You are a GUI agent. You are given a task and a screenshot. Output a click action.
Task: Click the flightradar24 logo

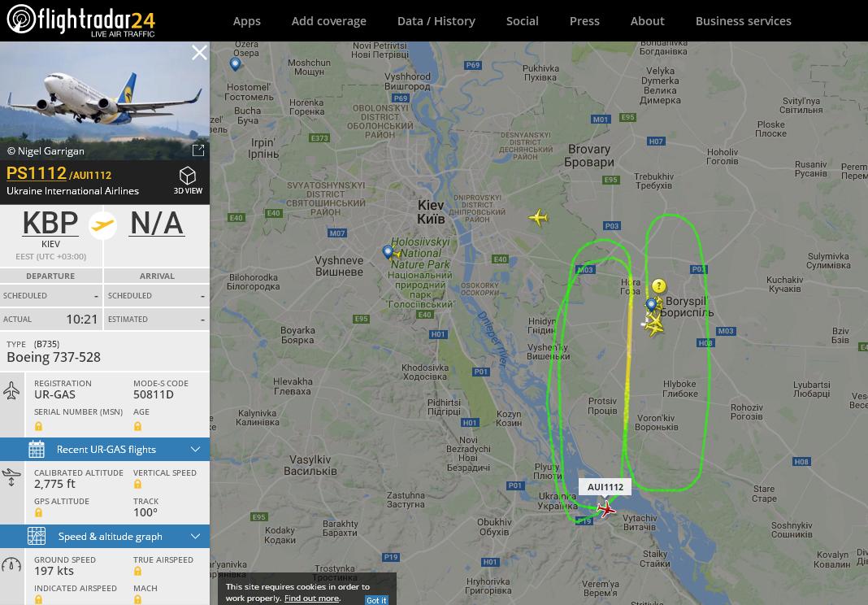coord(81,20)
